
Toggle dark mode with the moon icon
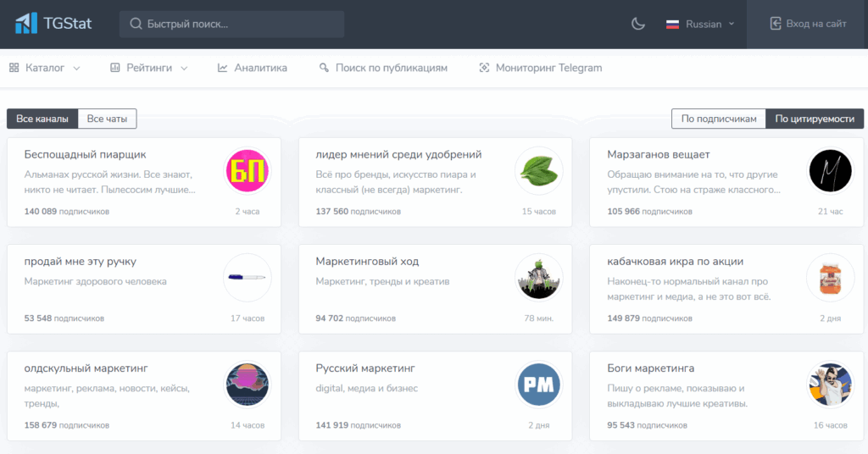tap(638, 24)
